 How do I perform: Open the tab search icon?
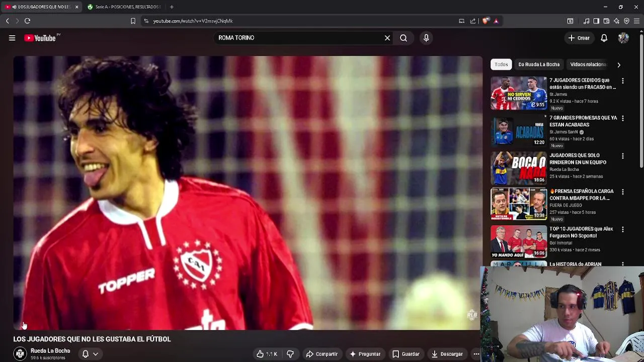(570, 21)
